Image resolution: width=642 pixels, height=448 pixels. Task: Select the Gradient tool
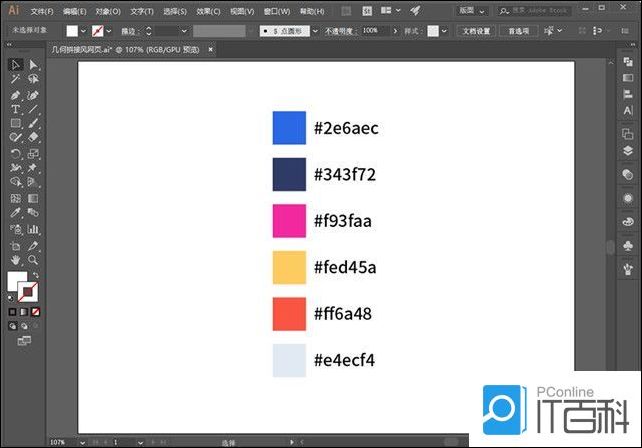[x=33, y=199]
